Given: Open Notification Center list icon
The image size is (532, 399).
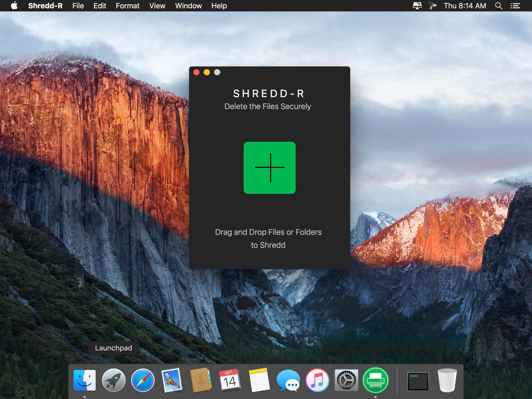Looking at the screenshot, I should point(515,6).
